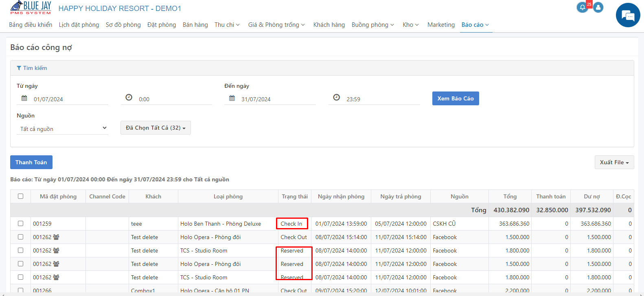Click guest name teee

[x=136, y=224]
